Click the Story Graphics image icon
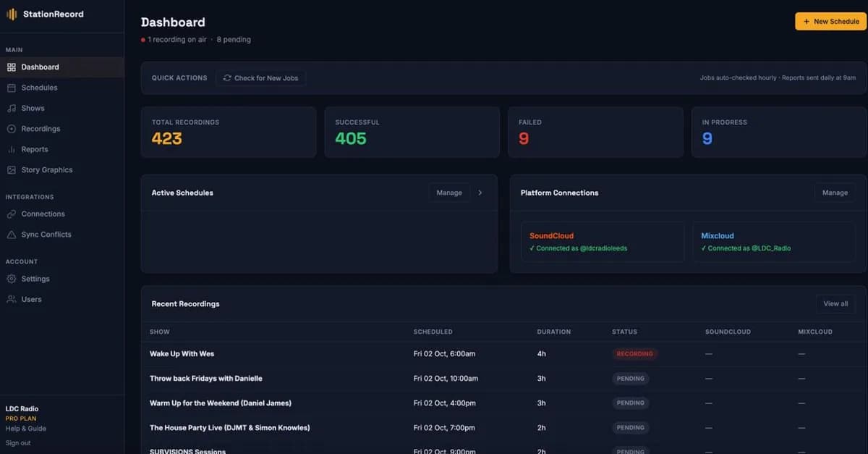Screen dimensions: 868x454 (x=12, y=170)
